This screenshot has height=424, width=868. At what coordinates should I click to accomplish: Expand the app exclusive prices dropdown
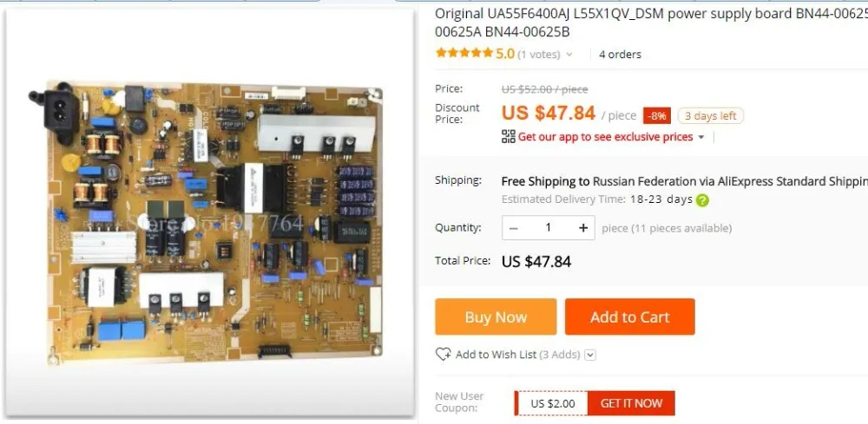pyautogui.click(x=700, y=137)
